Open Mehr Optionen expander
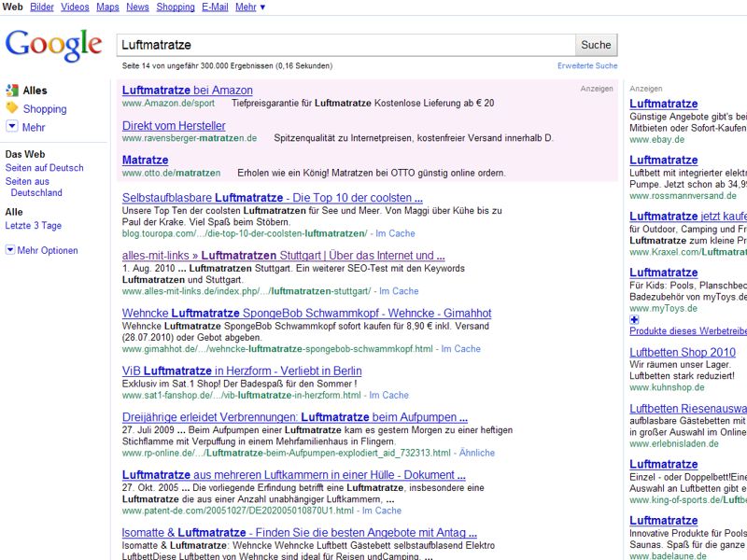The height and width of the screenshot is (560, 747). click(x=10, y=250)
